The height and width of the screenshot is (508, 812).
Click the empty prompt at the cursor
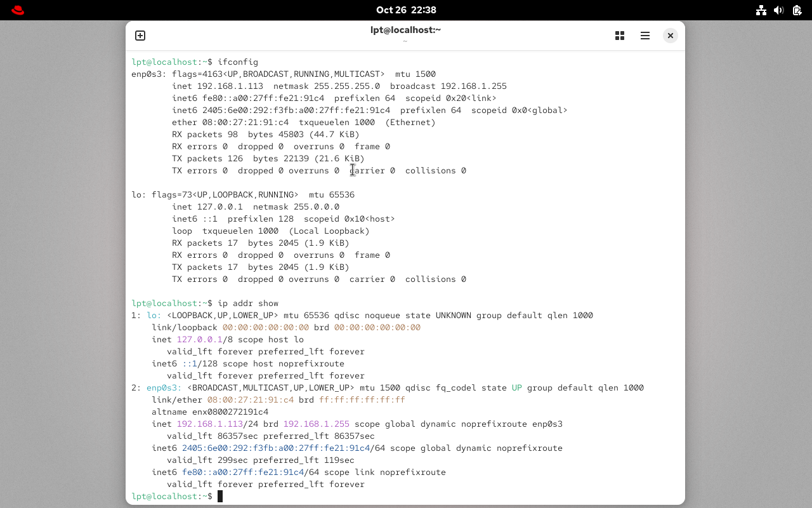coord(220,496)
